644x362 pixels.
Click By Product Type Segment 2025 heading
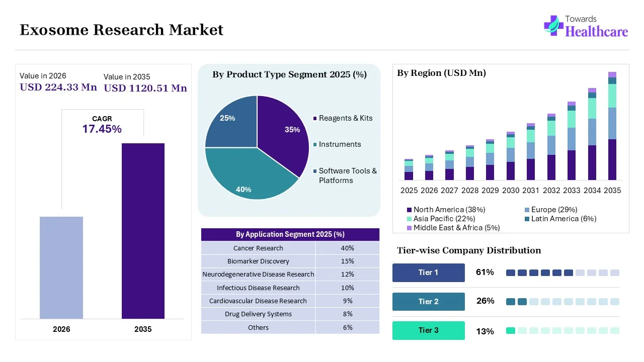click(289, 75)
